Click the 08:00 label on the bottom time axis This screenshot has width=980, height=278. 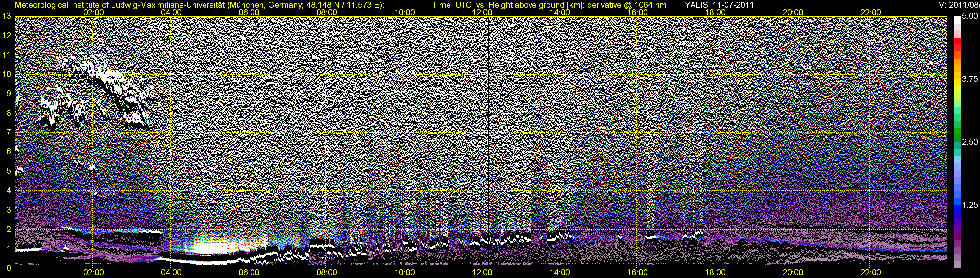tap(327, 273)
